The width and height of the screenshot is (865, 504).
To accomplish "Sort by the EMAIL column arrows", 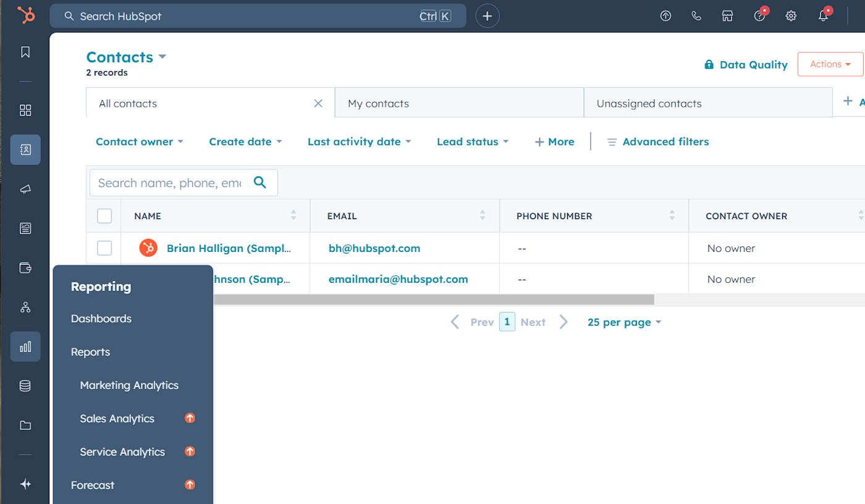I will click(483, 216).
